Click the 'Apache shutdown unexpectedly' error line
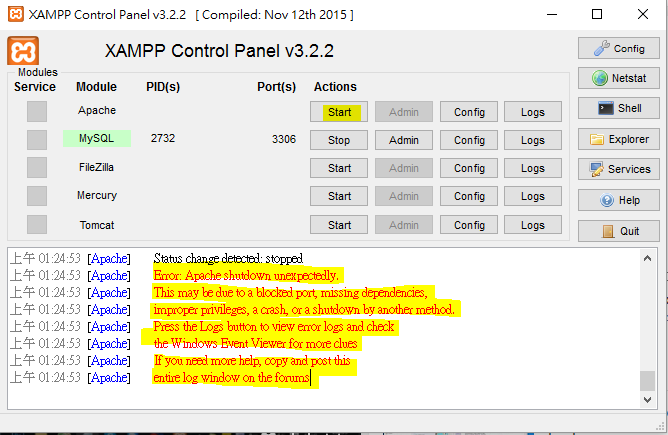 (246, 276)
